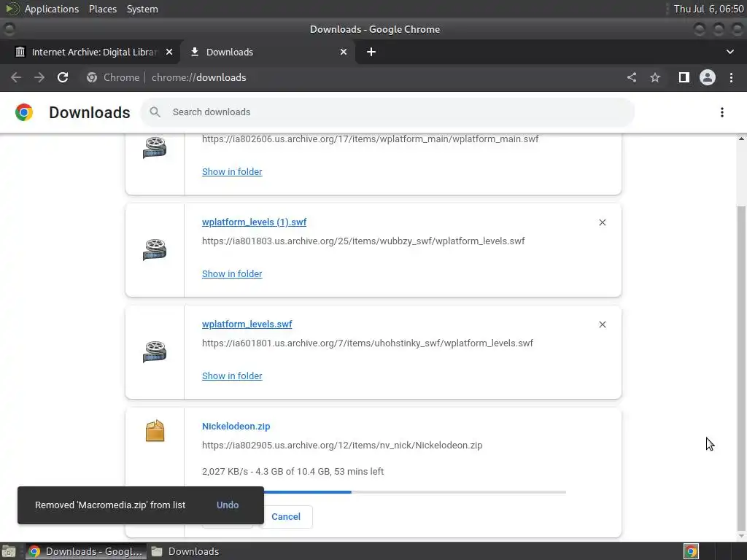Go forward in browser history
This screenshot has width=747, height=560.
39,77
